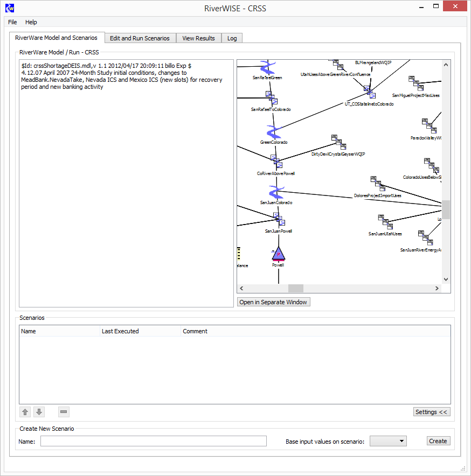Click the Powell reservoir triangle icon
This screenshot has width=471, height=476.
[x=279, y=254]
